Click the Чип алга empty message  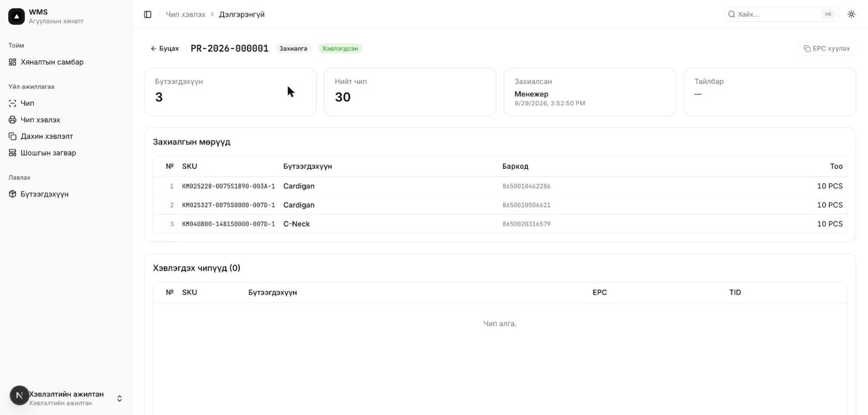(x=500, y=324)
